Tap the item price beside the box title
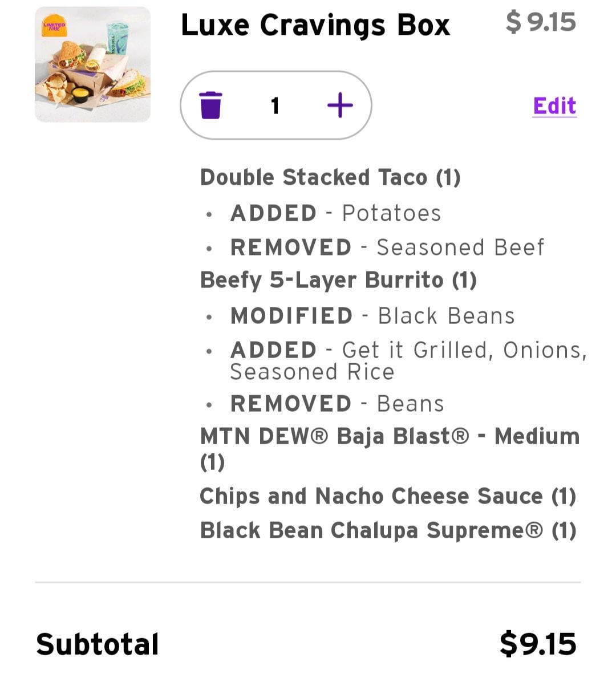 pos(540,22)
